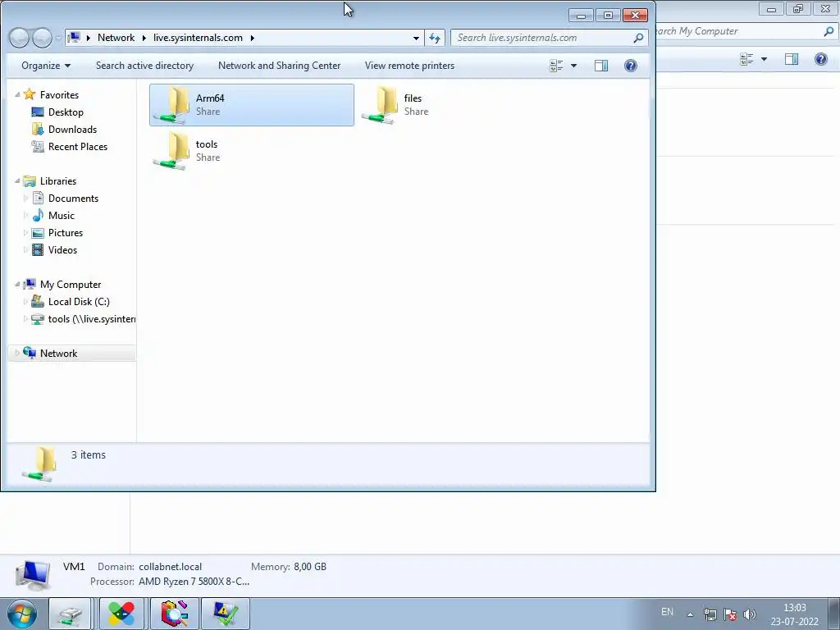Select Local Disk (C:) in navigation pane
840x630 pixels.
point(79,302)
